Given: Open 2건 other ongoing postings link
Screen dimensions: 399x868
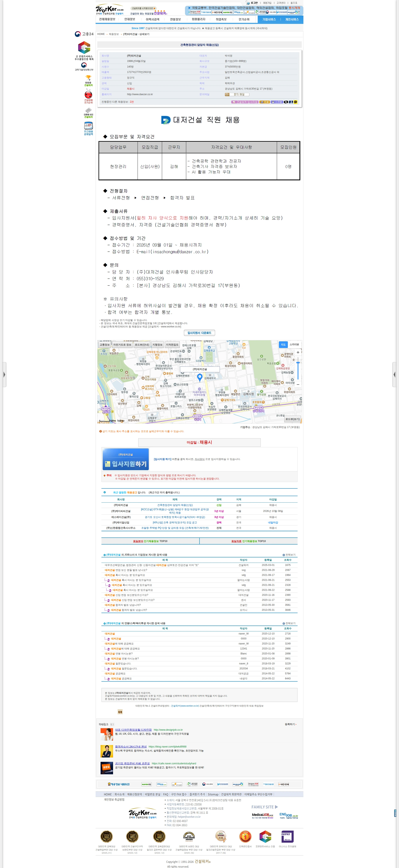Looking at the screenshot, I should 132,102.
